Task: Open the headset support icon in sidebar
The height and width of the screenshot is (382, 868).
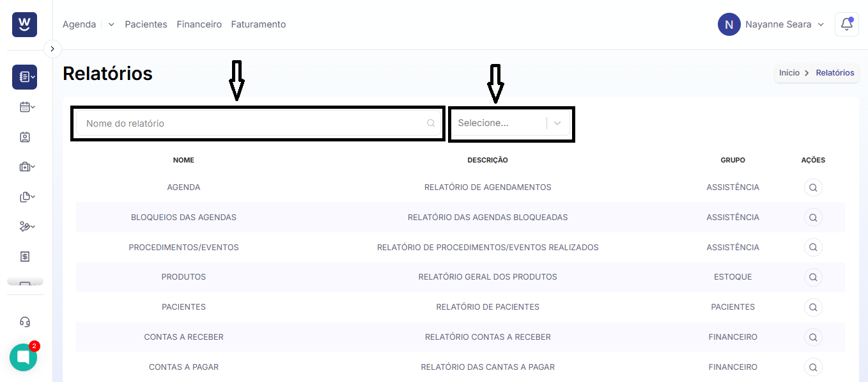Action: coord(25,322)
